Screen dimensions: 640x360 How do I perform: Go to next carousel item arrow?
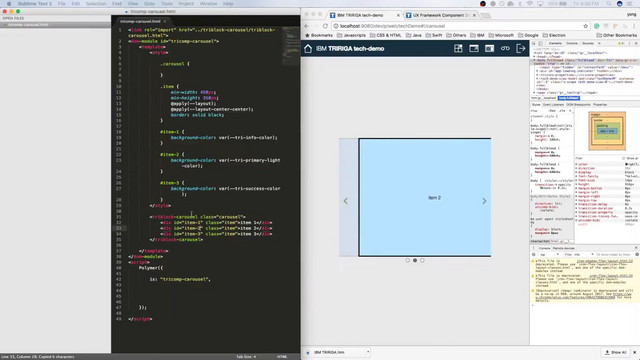pyautogui.click(x=484, y=201)
